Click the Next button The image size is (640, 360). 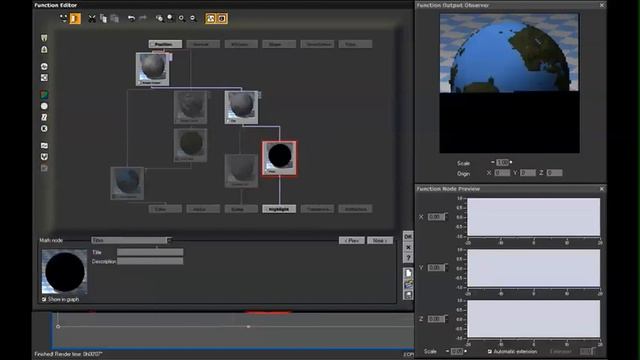tap(380, 240)
